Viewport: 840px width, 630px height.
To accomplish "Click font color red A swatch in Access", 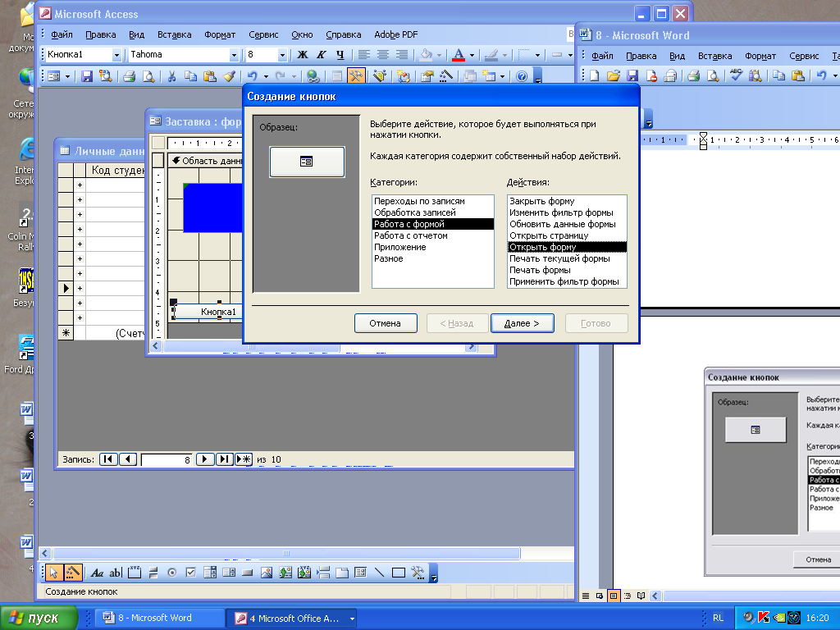I will click(x=459, y=55).
